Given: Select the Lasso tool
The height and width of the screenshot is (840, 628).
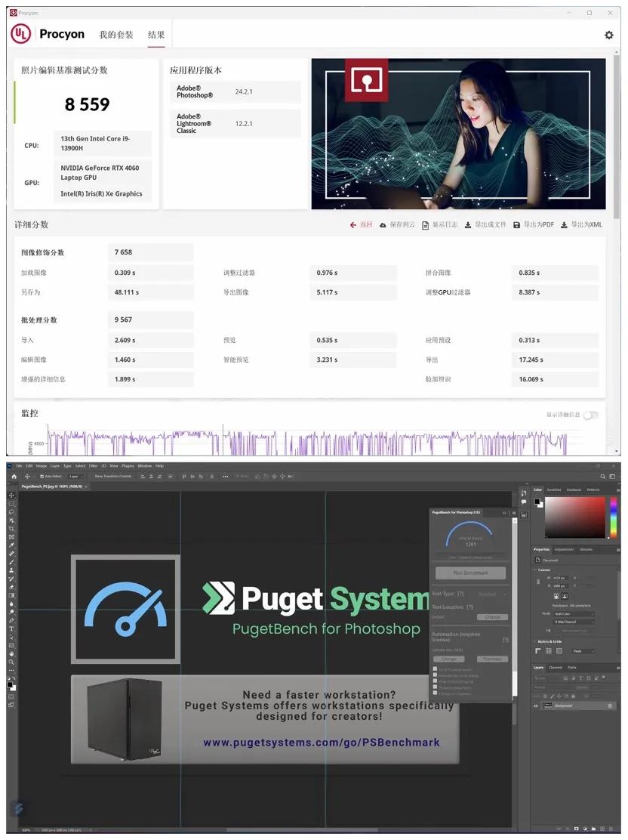Looking at the screenshot, I should 11,512.
